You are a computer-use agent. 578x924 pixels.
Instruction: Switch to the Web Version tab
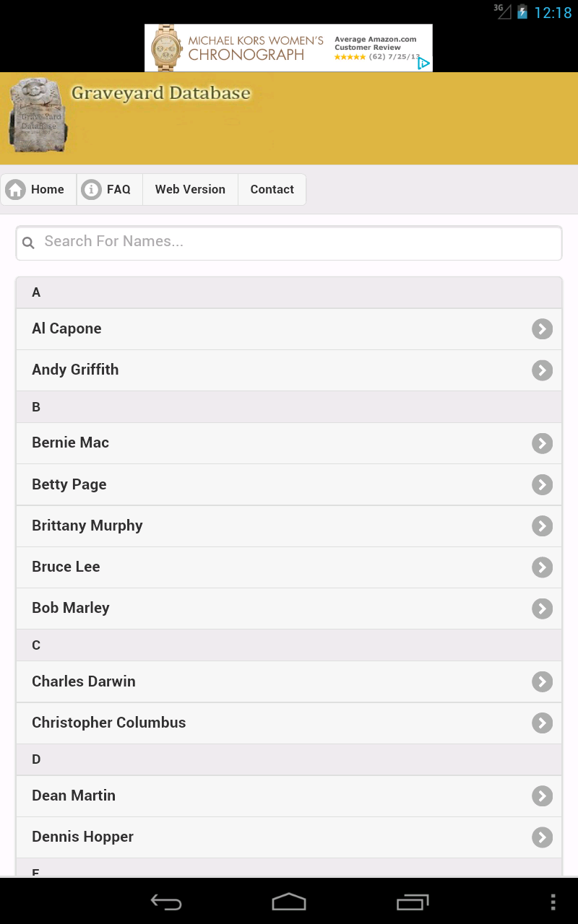click(190, 189)
